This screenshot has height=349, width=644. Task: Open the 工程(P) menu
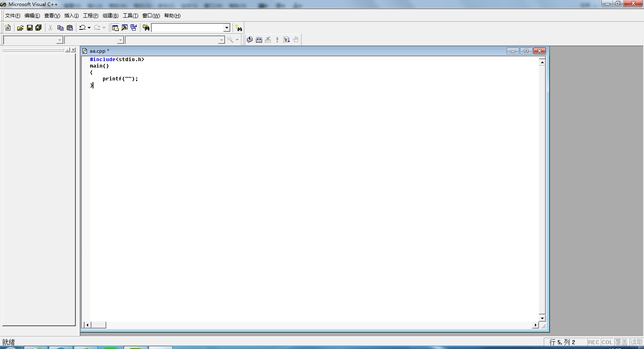(x=91, y=16)
